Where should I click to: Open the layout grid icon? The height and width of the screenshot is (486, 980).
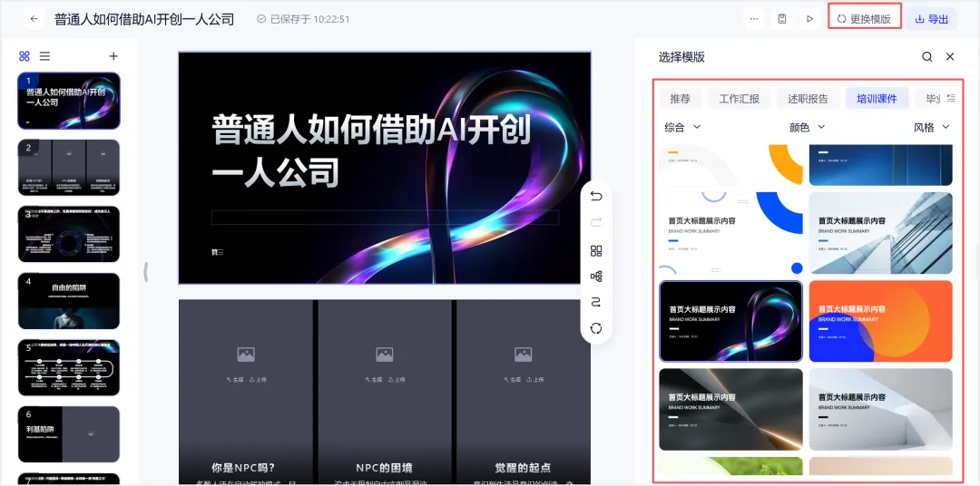pyautogui.click(x=596, y=250)
